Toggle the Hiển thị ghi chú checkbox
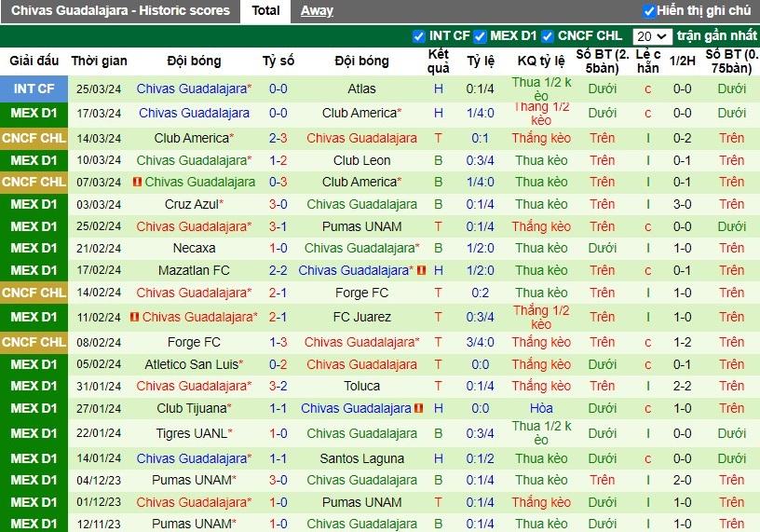The width and height of the screenshot is (760, 532). tap(648, 10)
